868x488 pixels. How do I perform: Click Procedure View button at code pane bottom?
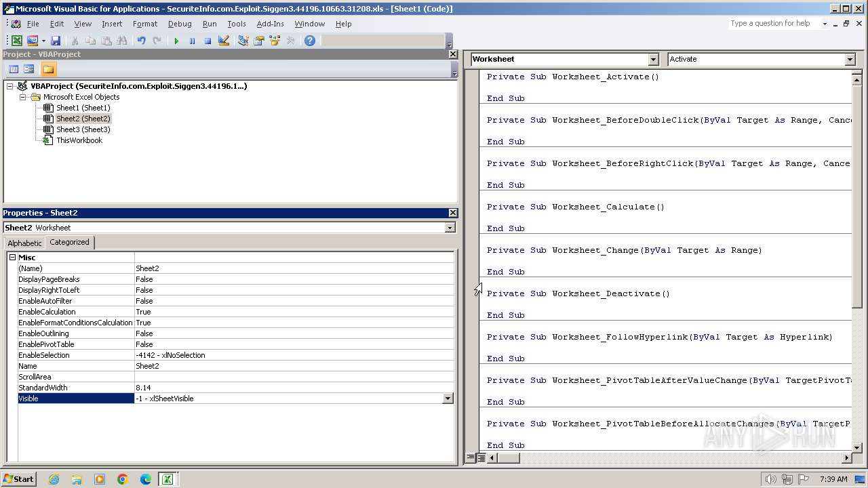coord(471,458)
